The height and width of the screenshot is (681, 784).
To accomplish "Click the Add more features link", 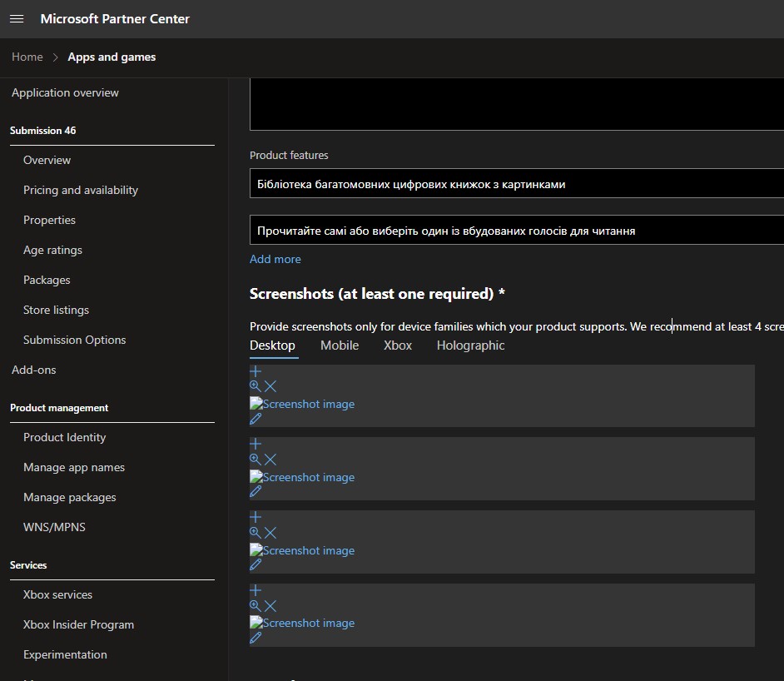I will click(275, 259).
